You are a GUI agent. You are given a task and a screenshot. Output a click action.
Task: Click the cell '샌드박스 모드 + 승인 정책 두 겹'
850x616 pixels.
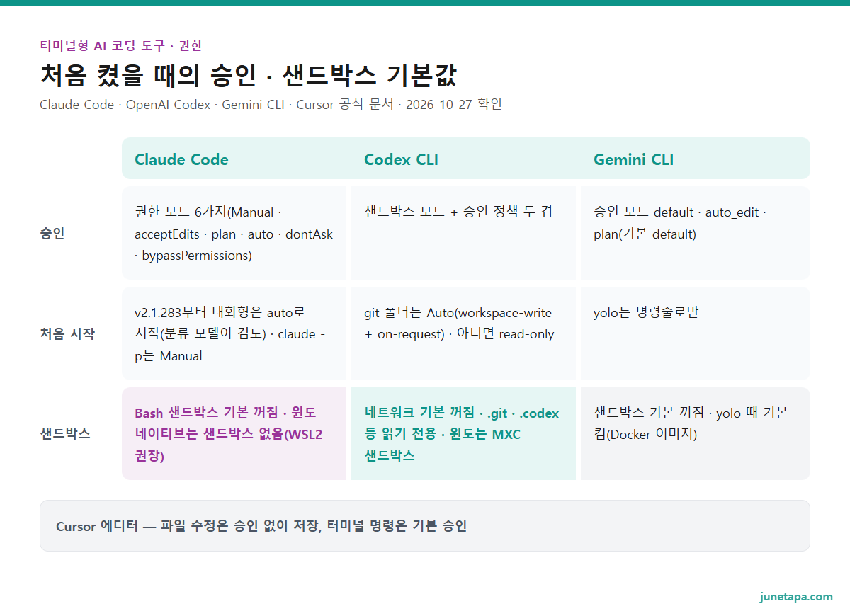point(463,233)
